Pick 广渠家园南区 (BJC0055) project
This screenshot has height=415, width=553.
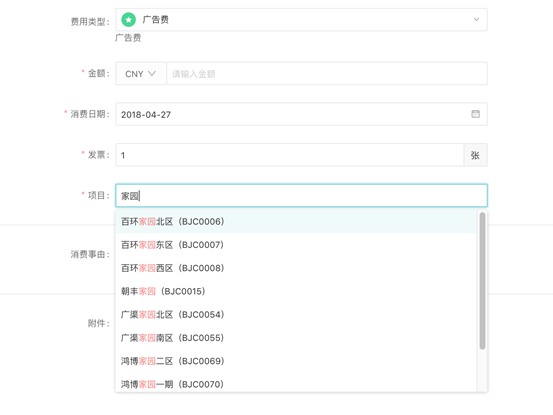[296, 338]
